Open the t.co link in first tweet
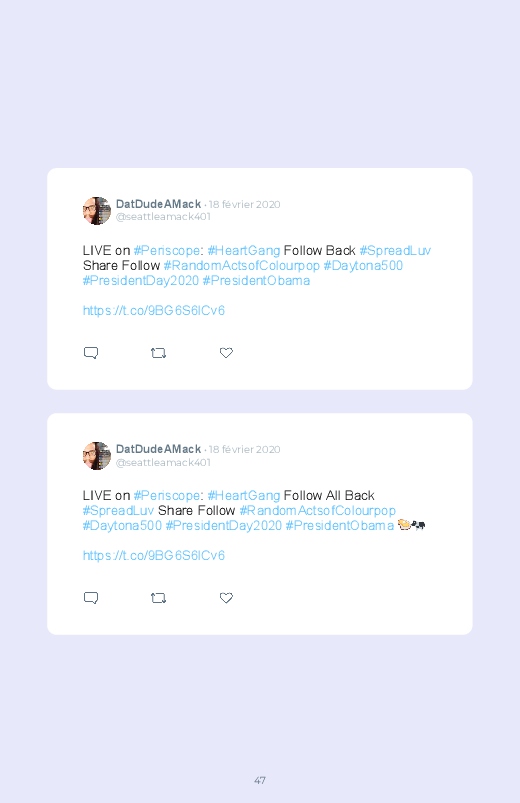 click(x=154, y=310)
